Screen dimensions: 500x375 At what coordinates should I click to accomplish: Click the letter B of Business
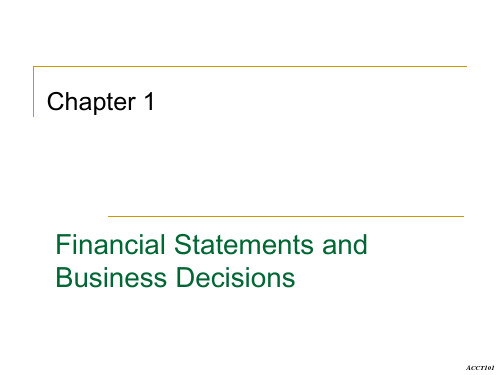tap(64, 277)
